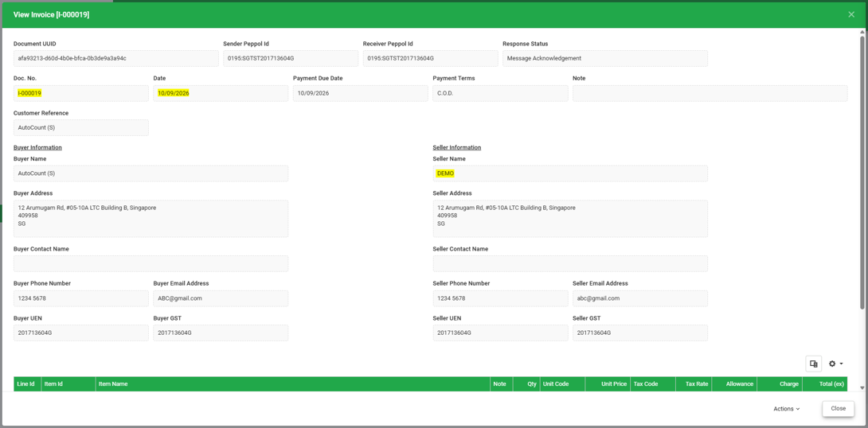The width and height of the screenshot is (868, 428).
Task: Click the Total (ex) column header
Action: coord(825,383)
